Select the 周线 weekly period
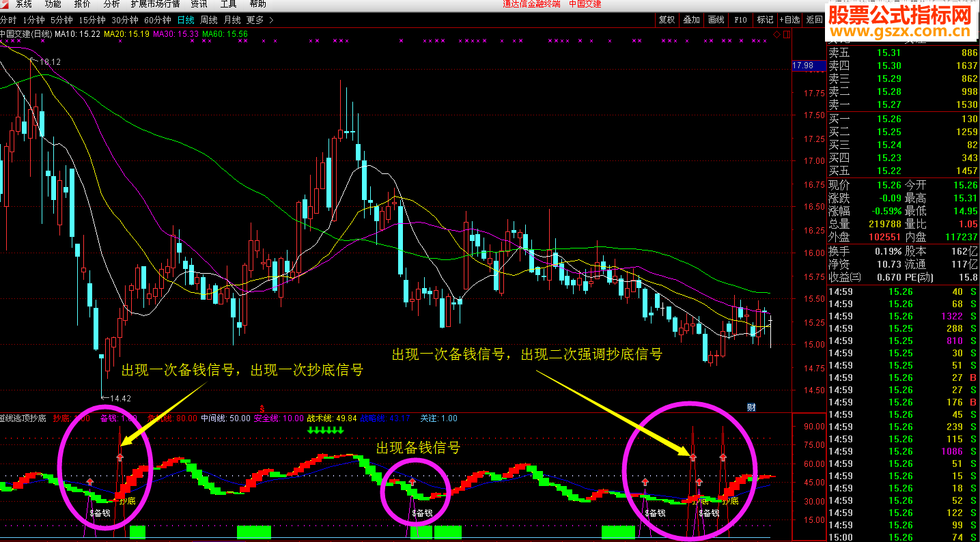Screen dimensions: 980x542 point(209,20)
